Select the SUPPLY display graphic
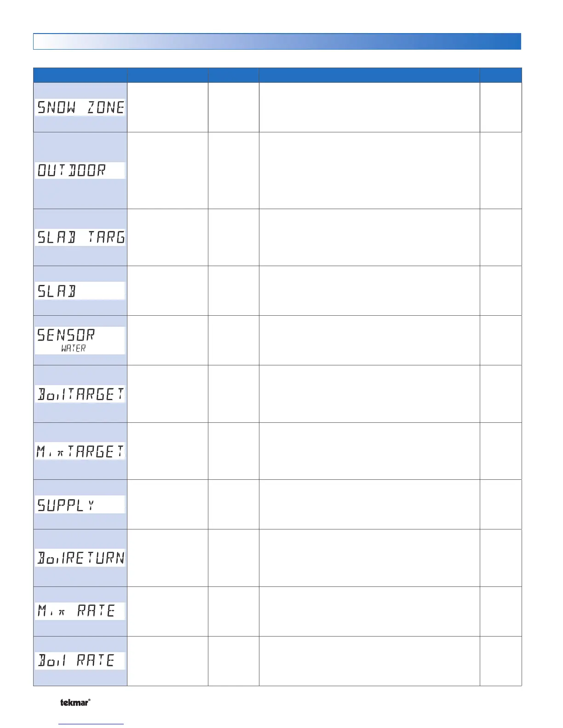The width and height of the screenshot is (563, 728). (80, 505)
